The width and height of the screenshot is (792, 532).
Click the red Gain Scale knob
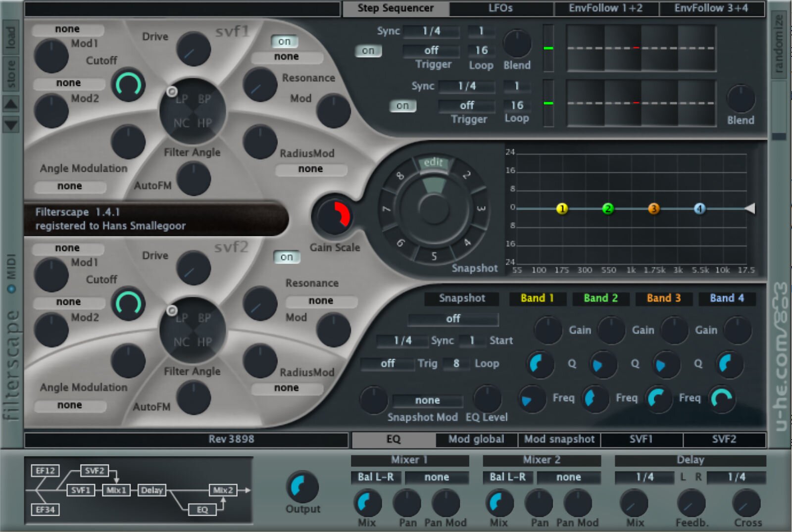click(333, 217)
